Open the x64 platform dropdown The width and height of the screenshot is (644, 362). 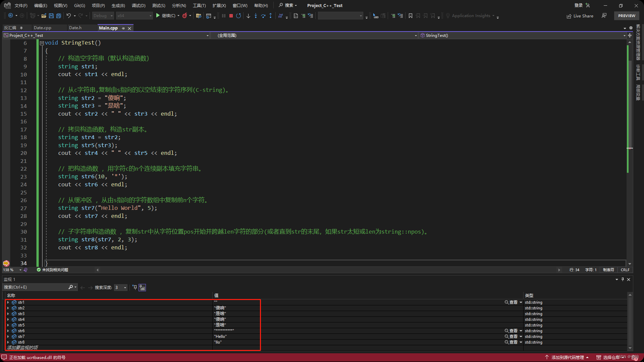click(x=134, y=16)
